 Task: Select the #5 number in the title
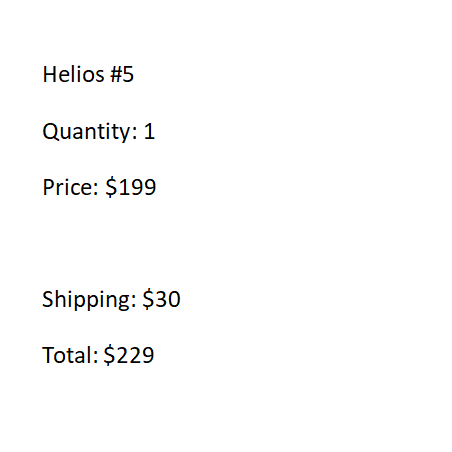tap(122, 74)
